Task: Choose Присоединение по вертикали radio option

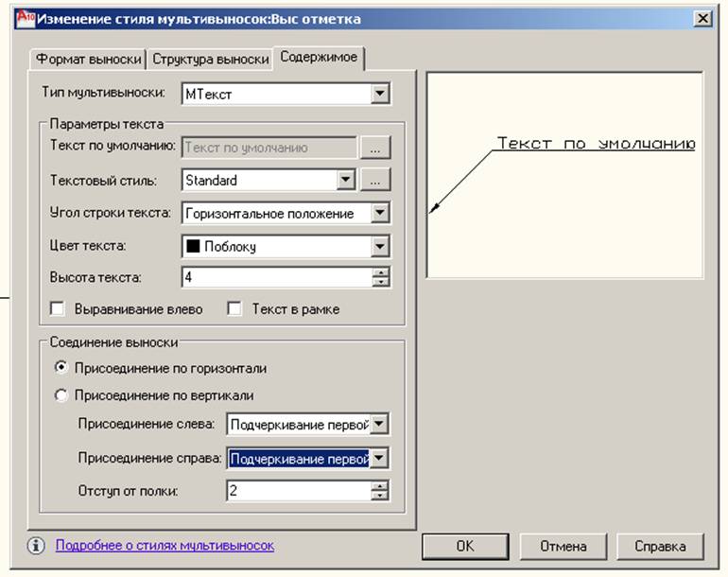Action: (62, 395)
